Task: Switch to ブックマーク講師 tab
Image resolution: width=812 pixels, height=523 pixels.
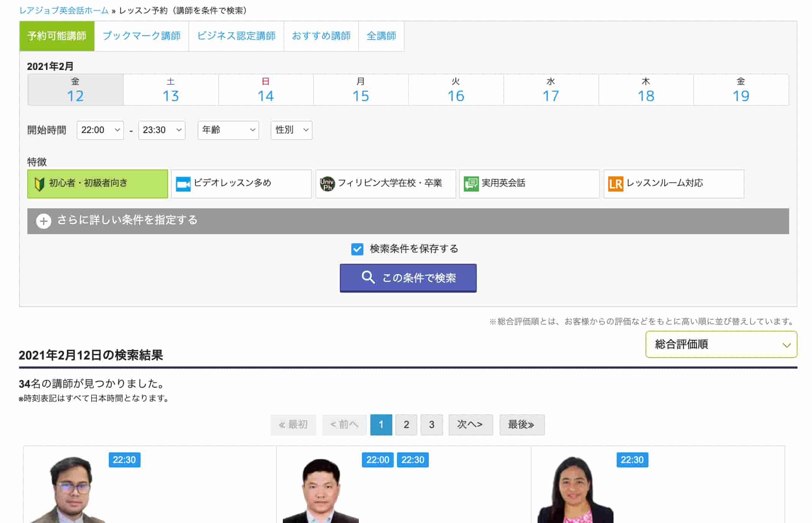Action: 141,36
